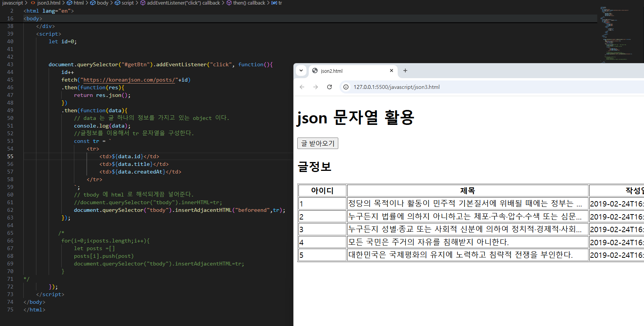Click the 글 받아오기 button
644x326 pixels.
click(x=318, y=143)
